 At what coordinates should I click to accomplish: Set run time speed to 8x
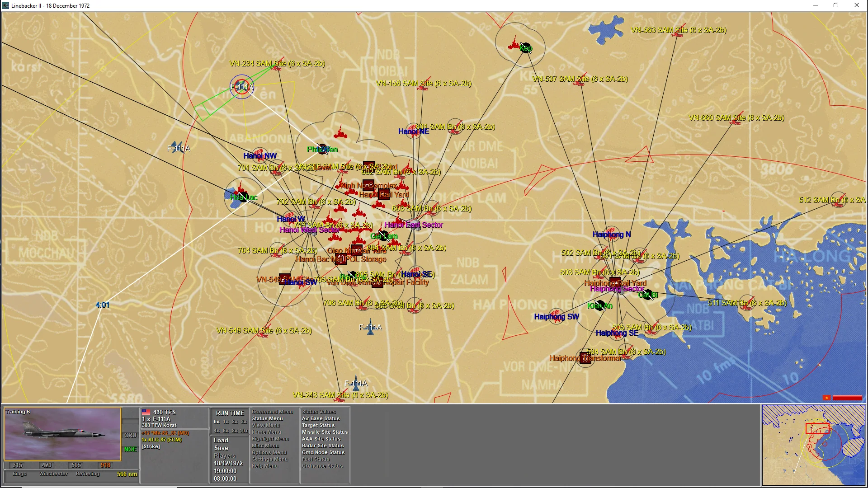[235, 431]
